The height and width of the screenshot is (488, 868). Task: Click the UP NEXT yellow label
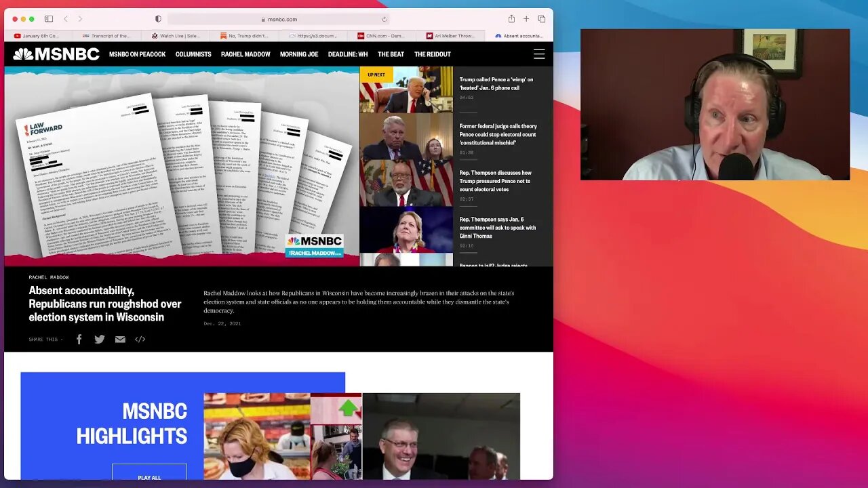(376, 75)
